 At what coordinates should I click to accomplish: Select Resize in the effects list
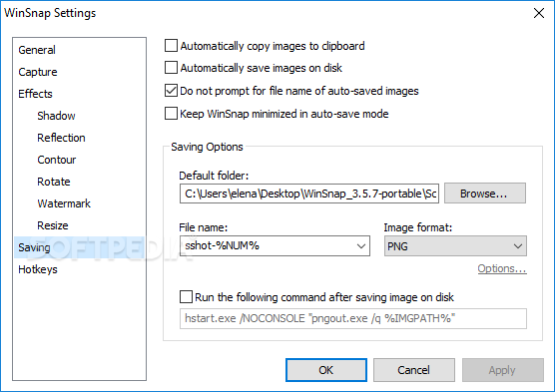click(52, 225)
